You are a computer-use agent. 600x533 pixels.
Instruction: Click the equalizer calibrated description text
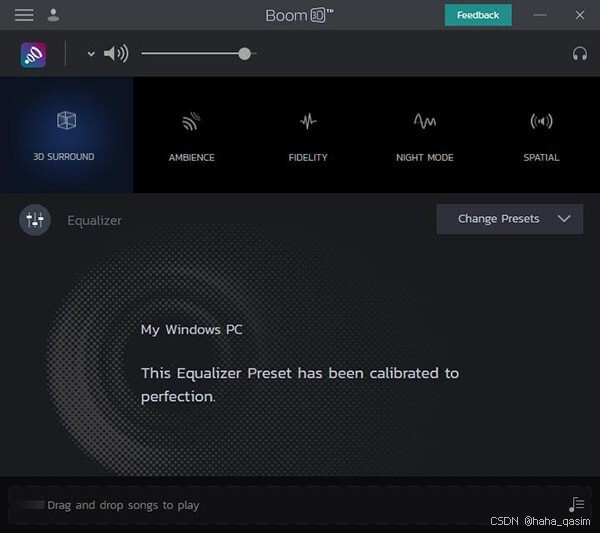(300, 385)
